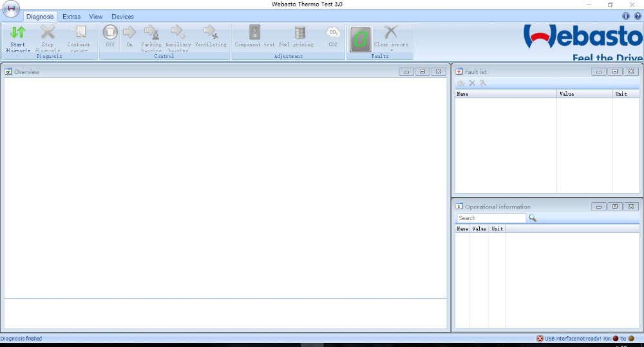Open the Extras ribbon tab
Image resolution: width=644 pixels, height=347 pixels.
71,17
